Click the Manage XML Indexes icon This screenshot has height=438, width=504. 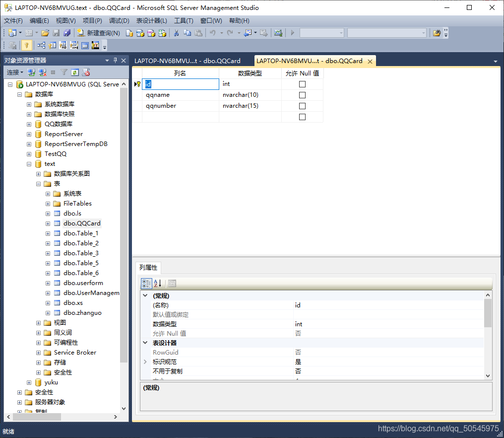point(74,45)
